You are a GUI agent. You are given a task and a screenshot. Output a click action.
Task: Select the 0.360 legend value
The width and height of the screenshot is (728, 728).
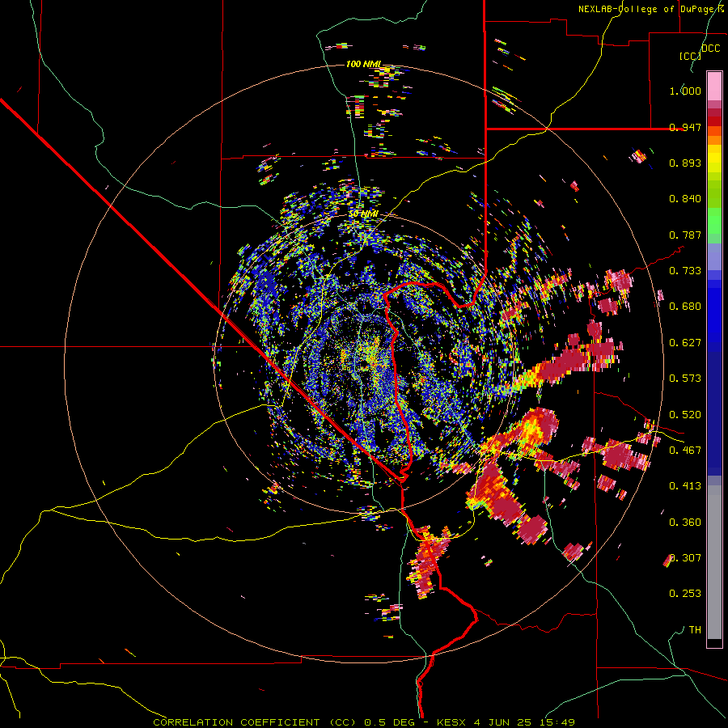pyautogui.click(x=685, y=523)
